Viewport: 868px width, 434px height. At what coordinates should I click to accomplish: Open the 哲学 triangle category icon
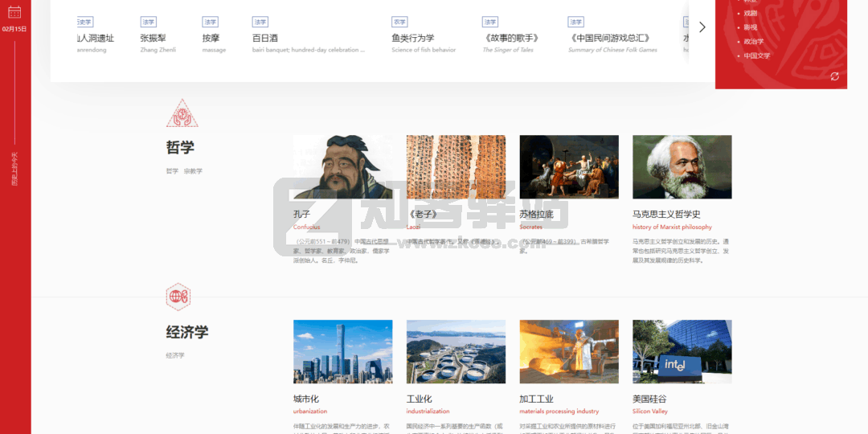click(x=182, y=113)
